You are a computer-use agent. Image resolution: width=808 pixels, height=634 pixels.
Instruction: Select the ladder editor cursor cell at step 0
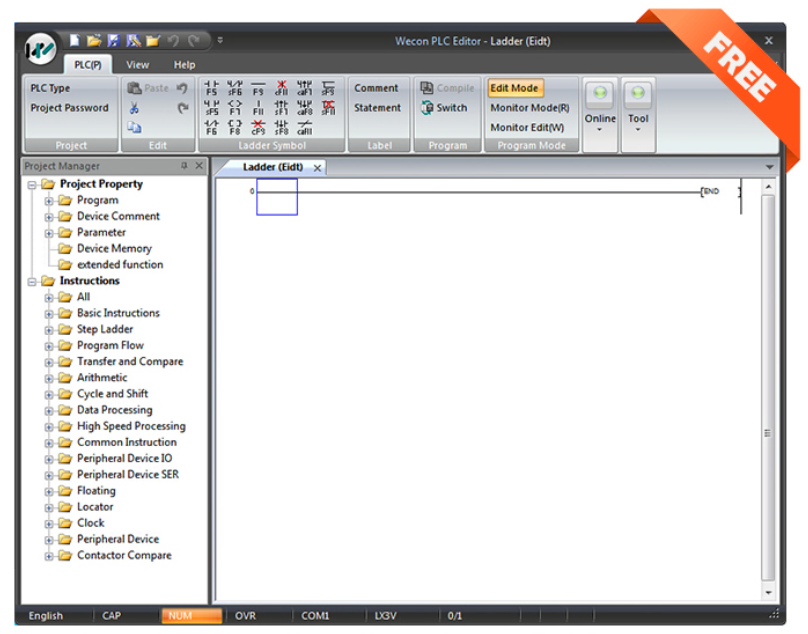pyautogui.click(x=277, y=197)
